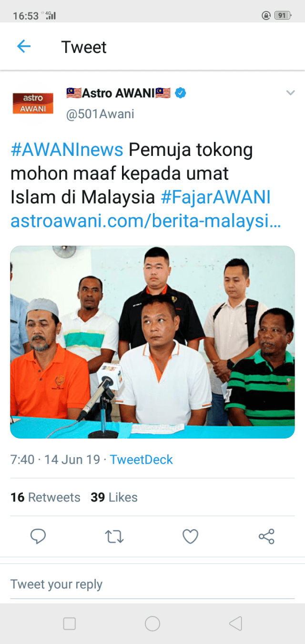305x644 pixels.
Task: Tap the Android home circle button
Action: [x=152, y=624]
